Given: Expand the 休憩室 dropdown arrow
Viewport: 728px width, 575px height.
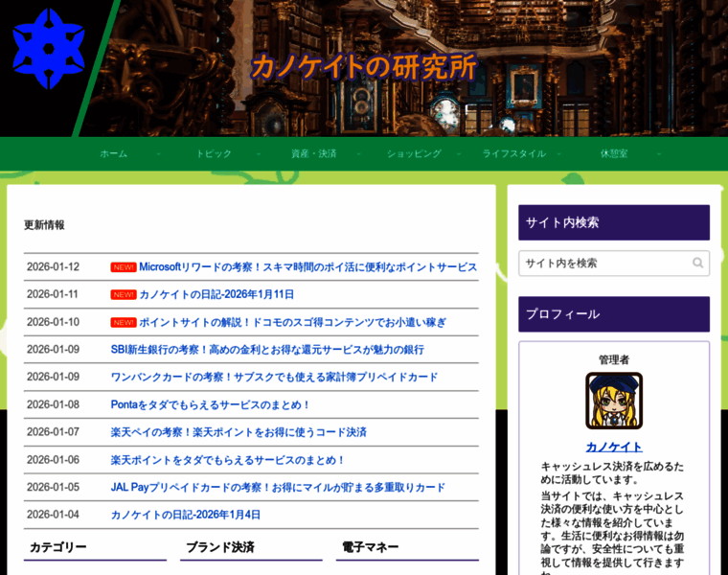Looking at the screenshot, I should point(659,153).
